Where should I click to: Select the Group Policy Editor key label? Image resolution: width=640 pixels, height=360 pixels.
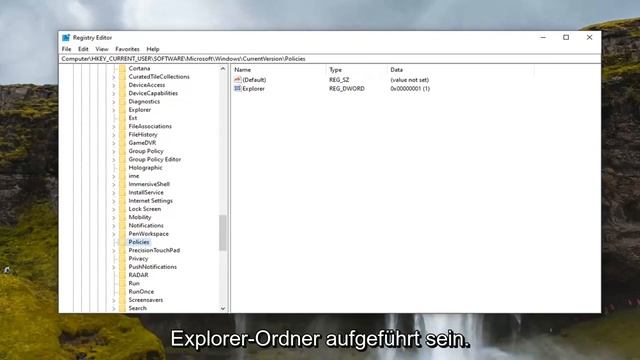(155, 159)
